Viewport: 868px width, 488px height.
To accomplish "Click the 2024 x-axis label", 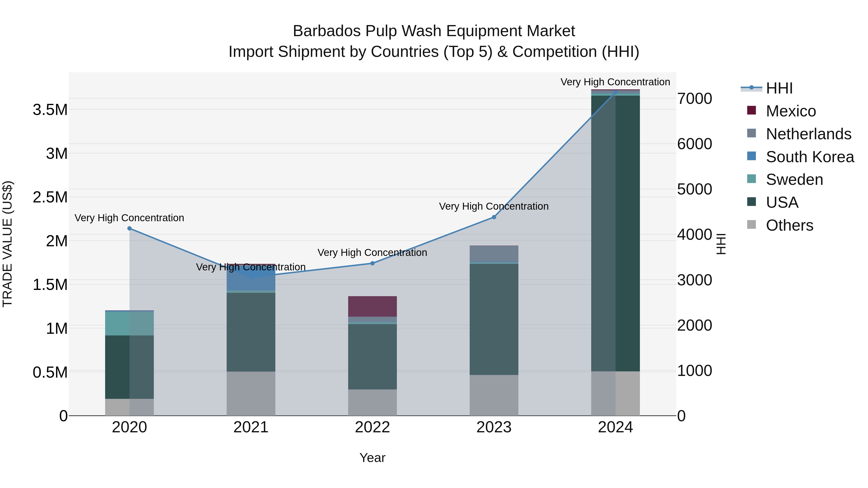I will 616,427.
